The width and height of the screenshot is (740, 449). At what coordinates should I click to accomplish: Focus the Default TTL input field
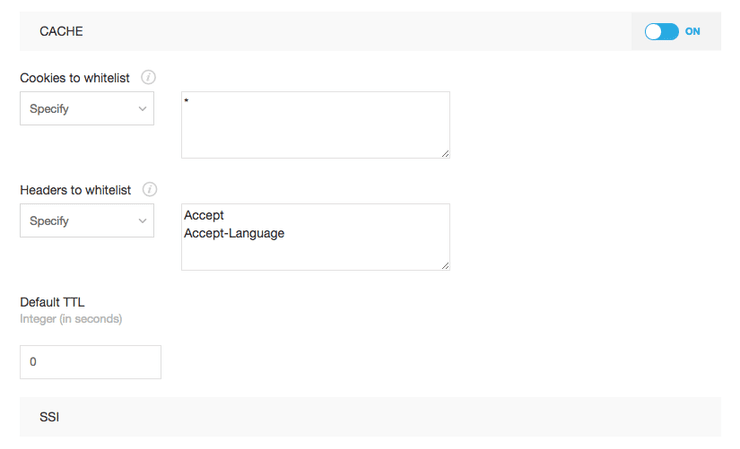[x=91, y=362]
